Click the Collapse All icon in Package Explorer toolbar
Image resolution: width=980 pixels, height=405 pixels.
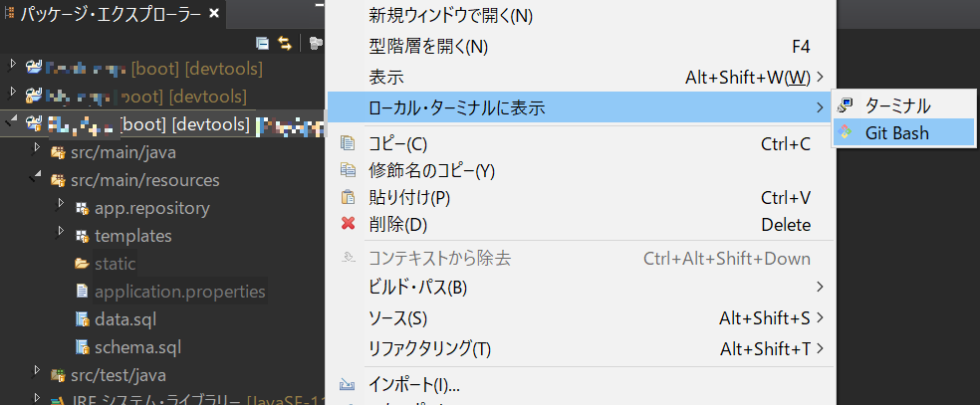click(263, 43)
